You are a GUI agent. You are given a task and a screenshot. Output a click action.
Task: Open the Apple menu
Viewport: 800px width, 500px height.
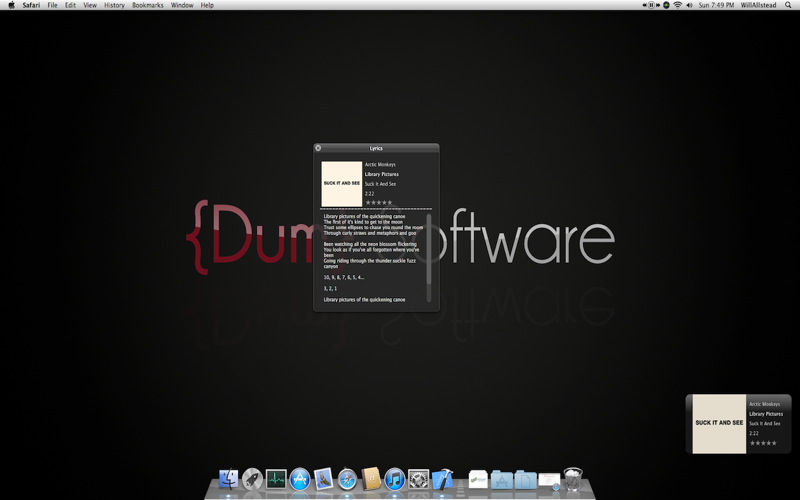point(12,5)
